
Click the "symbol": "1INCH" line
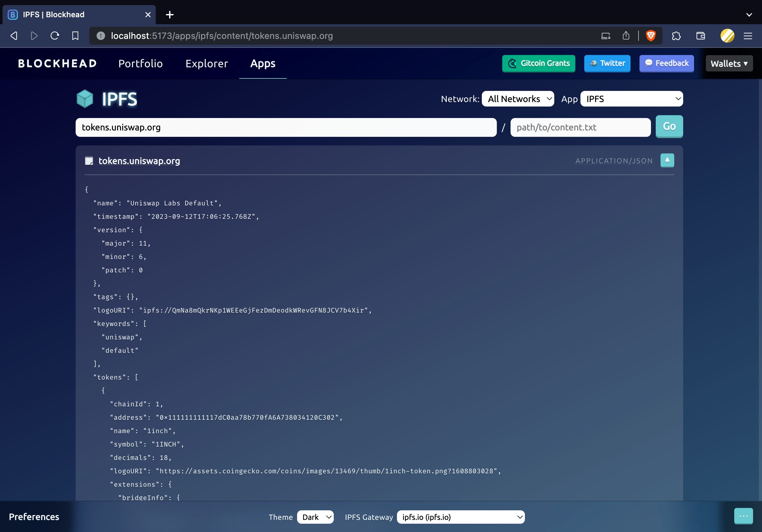[x=147, y=444]
